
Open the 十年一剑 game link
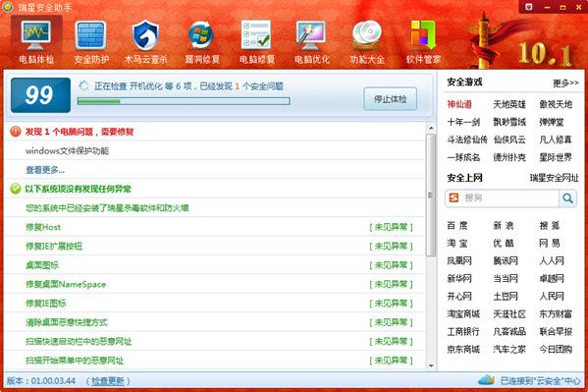[x=463, y=122]
